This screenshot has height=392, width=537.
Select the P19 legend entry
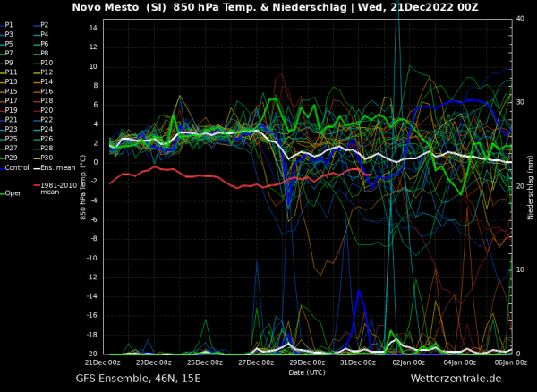[x=11, y=110]
